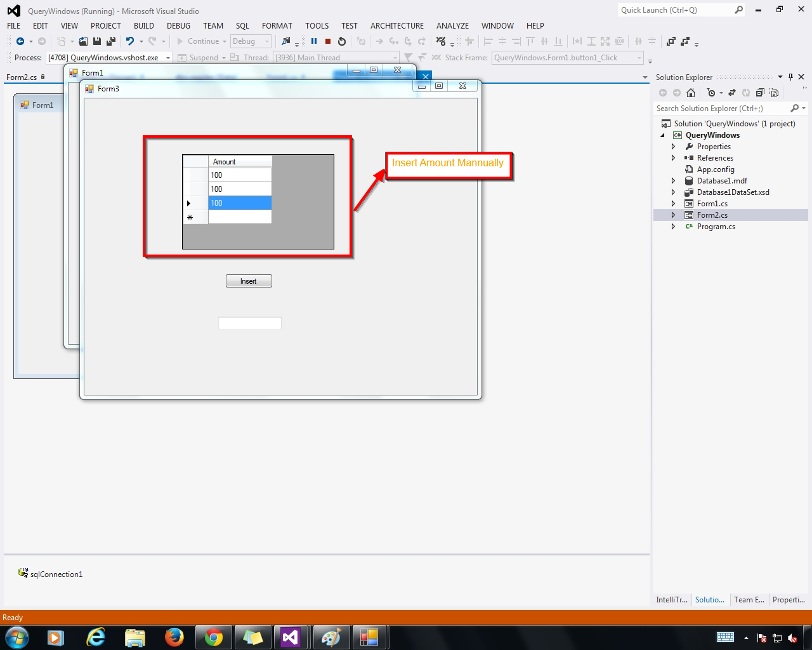
Task: Click the volume icon in the system tray
Action: click(x=791, y=637)
